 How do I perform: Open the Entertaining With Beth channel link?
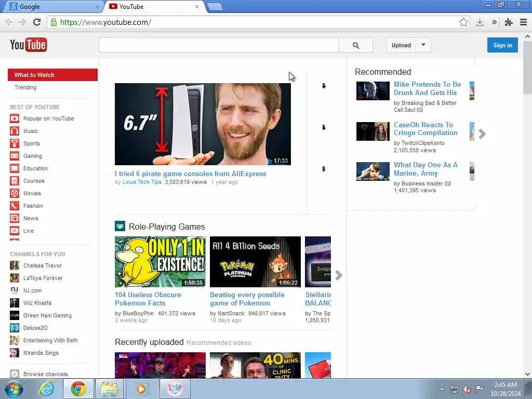point(50,340)
